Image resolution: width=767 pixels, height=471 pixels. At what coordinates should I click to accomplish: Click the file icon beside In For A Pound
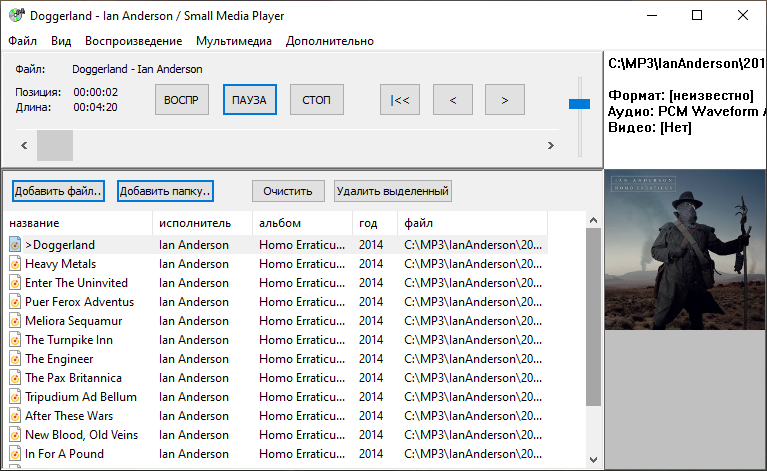[x=15, y=454]
